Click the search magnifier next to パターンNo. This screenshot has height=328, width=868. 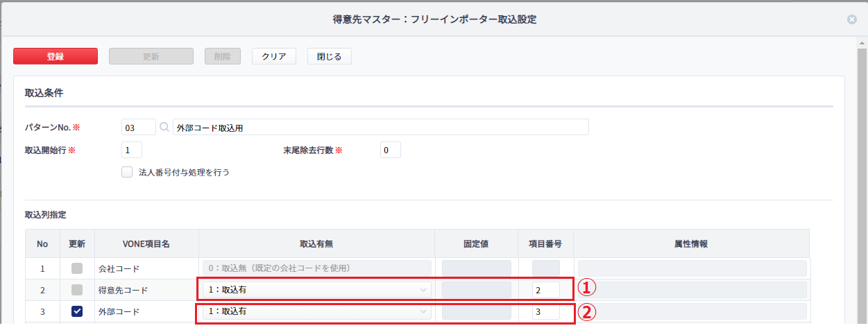point(164,128)
